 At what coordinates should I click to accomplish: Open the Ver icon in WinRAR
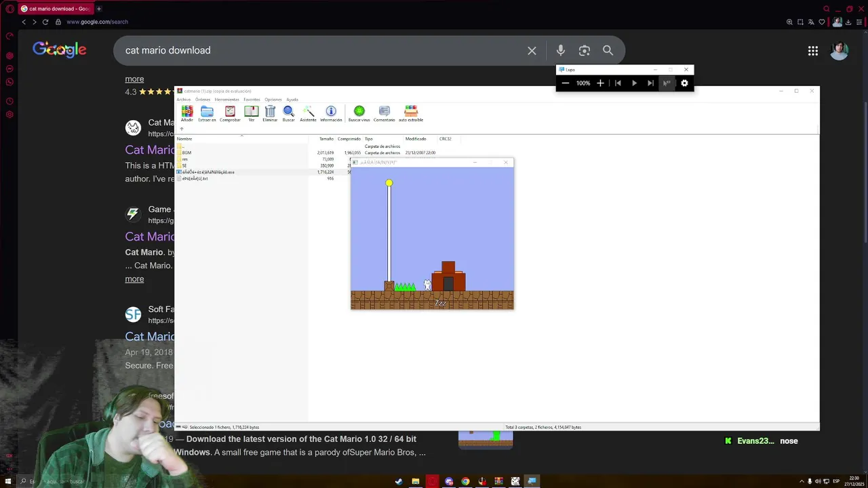tap(252, 113)
